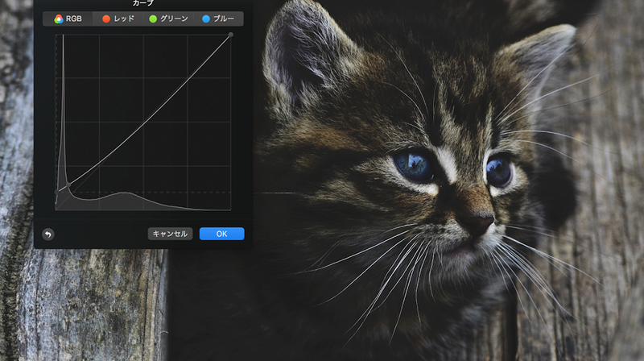Confirm the curve with OK
644x361 pixels.
(221, 234)
